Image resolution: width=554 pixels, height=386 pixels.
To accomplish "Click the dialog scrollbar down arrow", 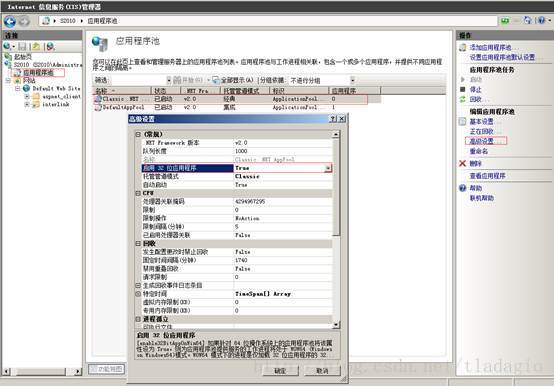I will 336,325.
